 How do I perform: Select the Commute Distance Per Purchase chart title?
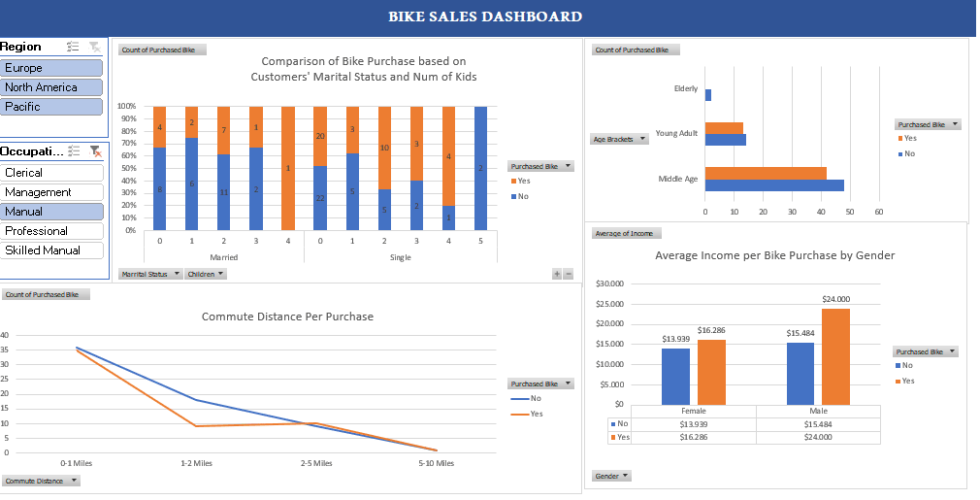pyautogui.click(x=287, y=317)
